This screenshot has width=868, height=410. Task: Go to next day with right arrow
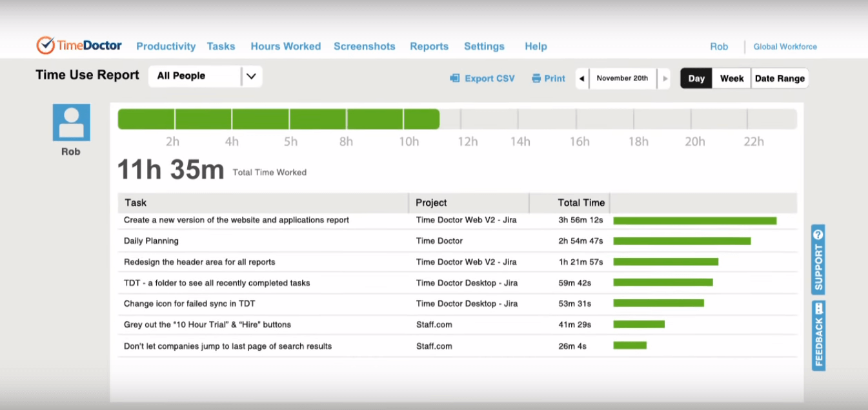click(664, 78)
